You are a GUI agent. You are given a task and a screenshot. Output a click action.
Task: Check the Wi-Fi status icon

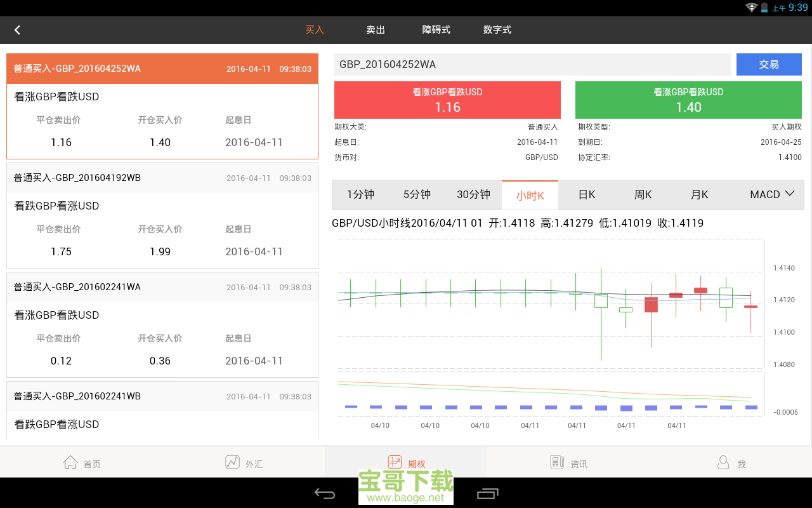click(752, 8)
